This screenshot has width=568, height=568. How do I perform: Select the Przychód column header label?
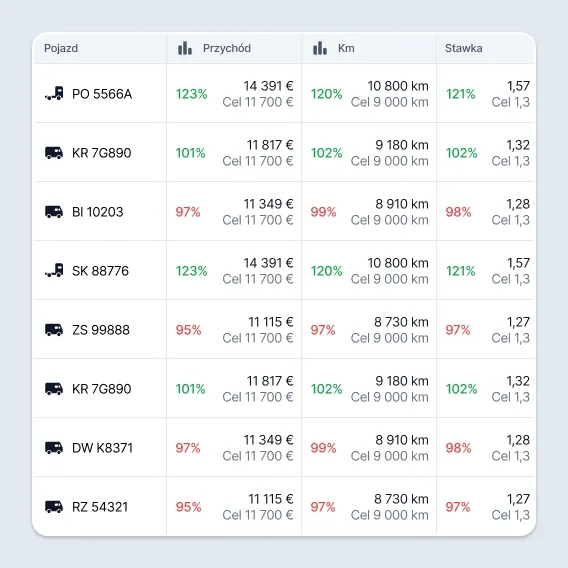[x=227, y=48]
